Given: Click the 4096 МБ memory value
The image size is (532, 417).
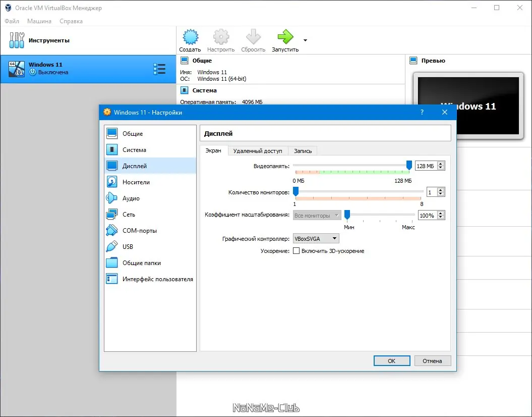Looking at the screenshot, I should point(252,102).
